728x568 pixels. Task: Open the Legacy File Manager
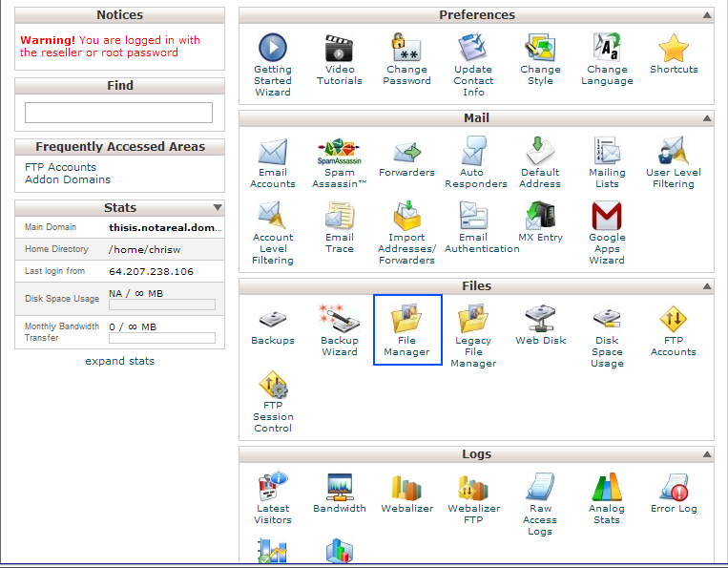[473, 336]
